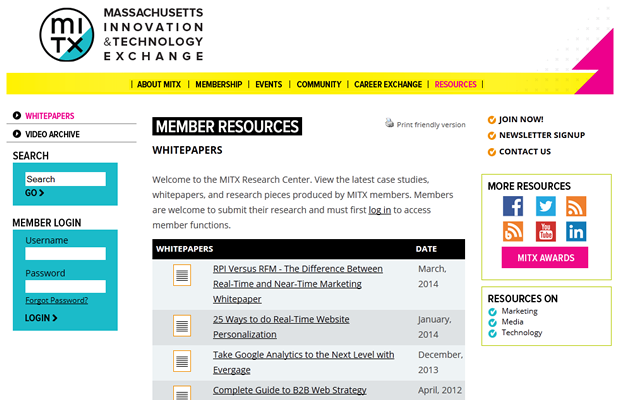Click document icon for RPI Versus RFM whitepaper

(x=182, y=275)
